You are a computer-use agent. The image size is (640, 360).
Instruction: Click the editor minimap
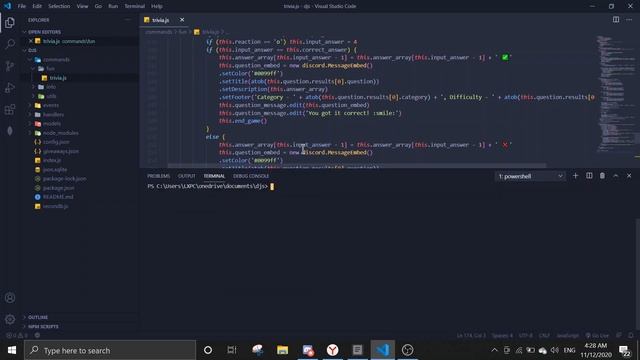616,94
